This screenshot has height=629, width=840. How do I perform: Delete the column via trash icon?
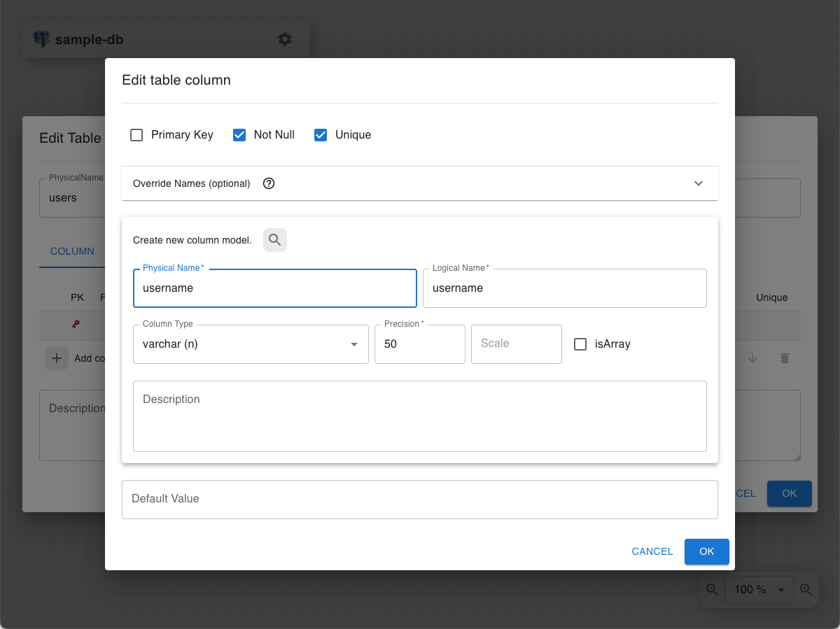click(785, 358)
